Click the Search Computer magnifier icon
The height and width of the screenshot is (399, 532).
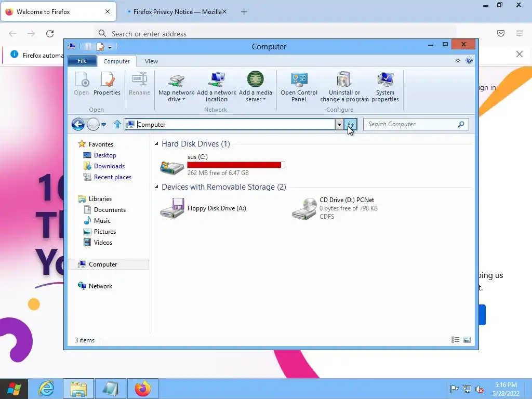461,124
